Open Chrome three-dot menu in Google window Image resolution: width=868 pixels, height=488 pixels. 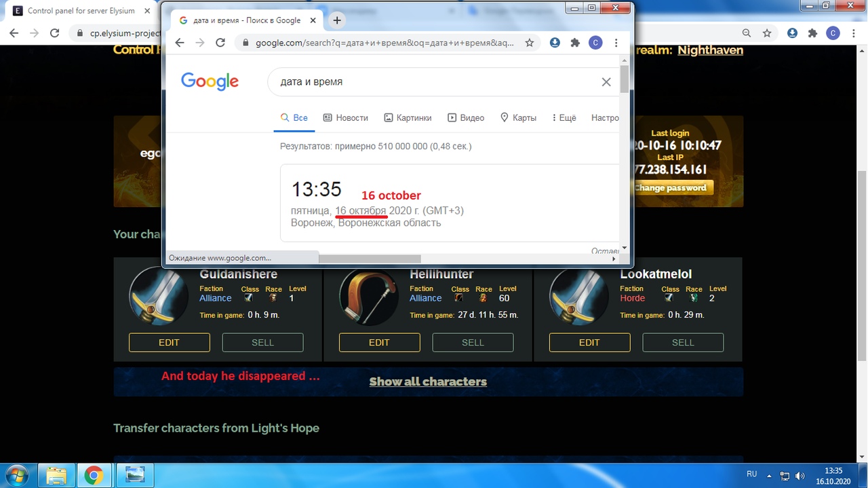[616, 43]
